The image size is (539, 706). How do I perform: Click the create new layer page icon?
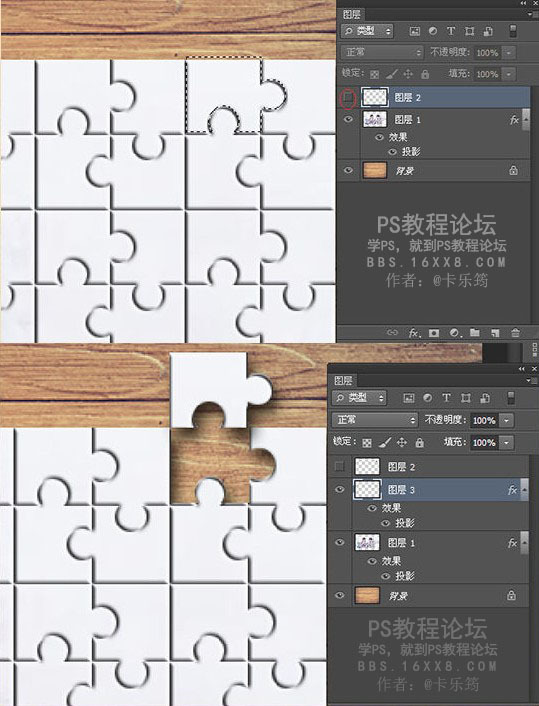pyautogui.click(x=495, y=333)
